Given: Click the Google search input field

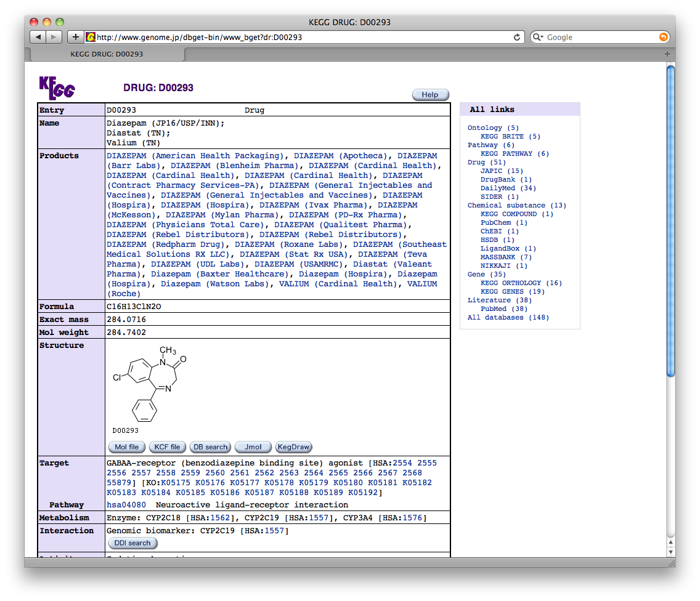Looking at the screenshot, I should click(x=601, y=37).
